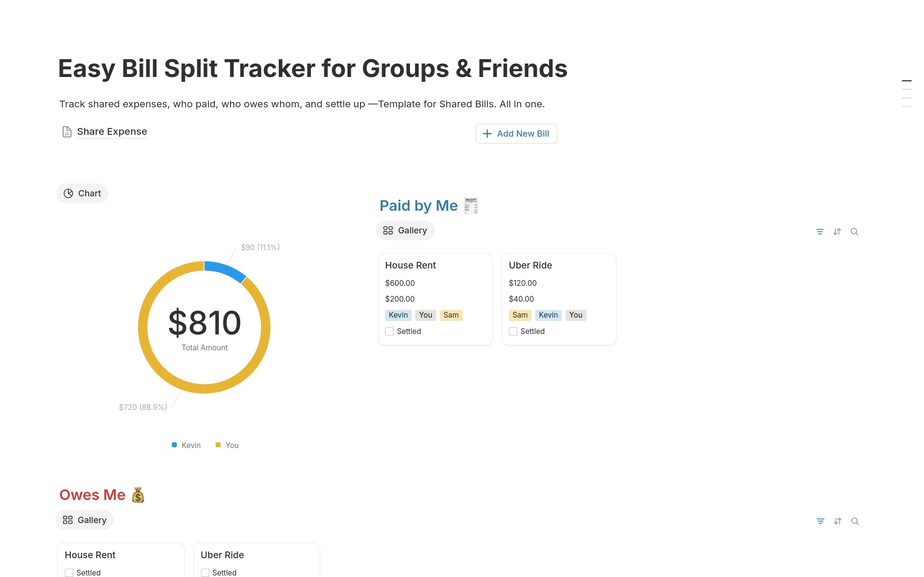
Task: Click the Share Expense page icon
Action: point(67,132)
